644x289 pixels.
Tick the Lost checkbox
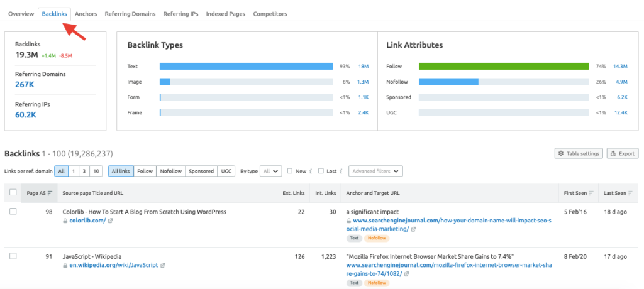point(321,171)
